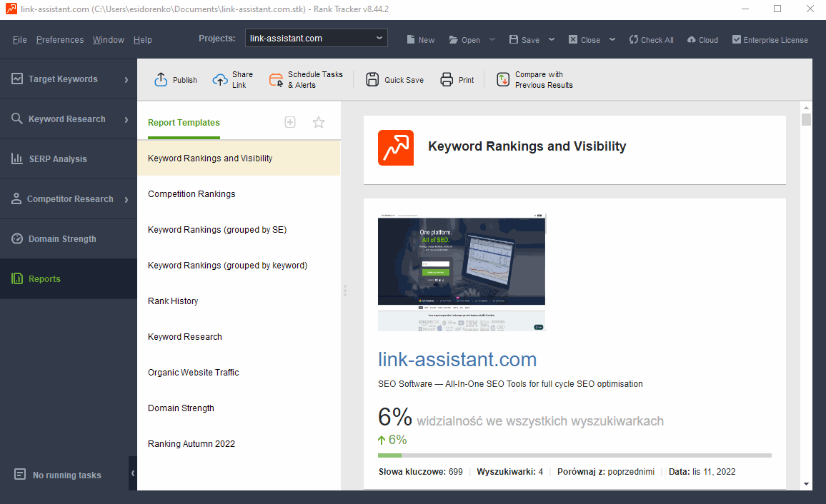The height and width of the screenshot is (504, 826).
Task: Click the Publish button label
Action: pyautogui.click(x=185, y=80)
